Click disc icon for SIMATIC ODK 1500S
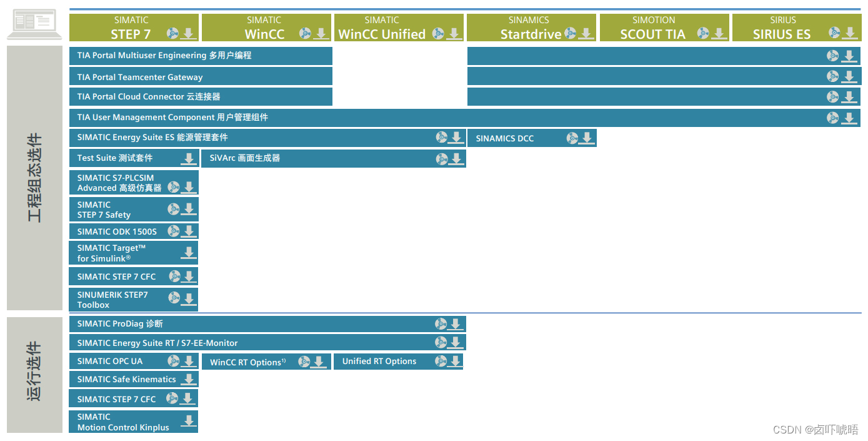 click(x=174, y=231)
